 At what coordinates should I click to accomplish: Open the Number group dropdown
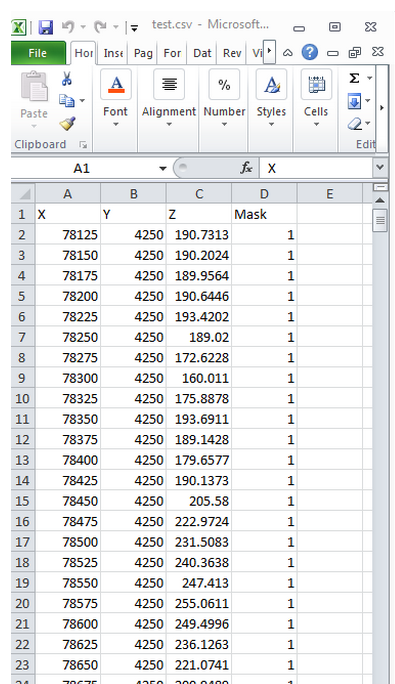pos(224,124)
